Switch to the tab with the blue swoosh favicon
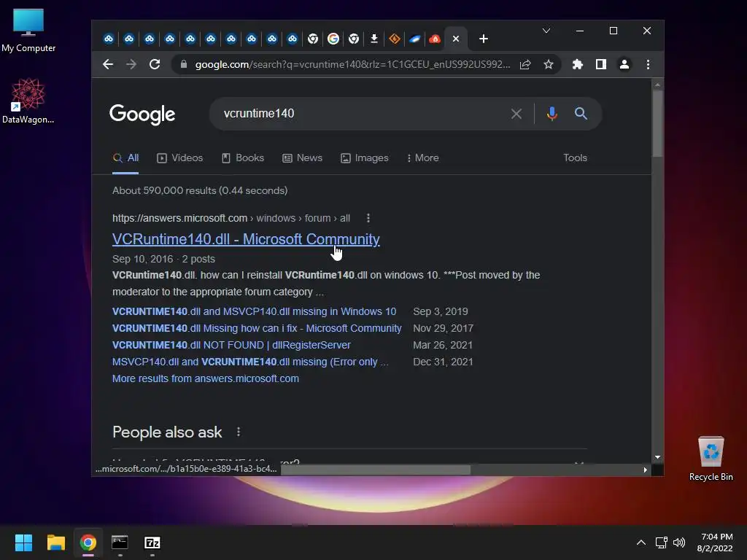This screenshot has width=747, height=560. click(x=415, y=39)
